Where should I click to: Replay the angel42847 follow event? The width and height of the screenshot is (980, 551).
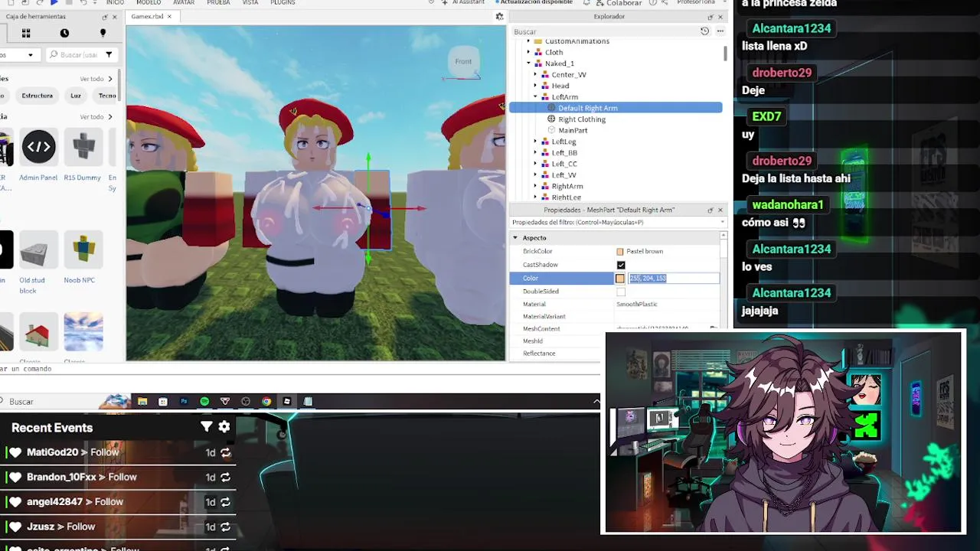tap(225, 502)
